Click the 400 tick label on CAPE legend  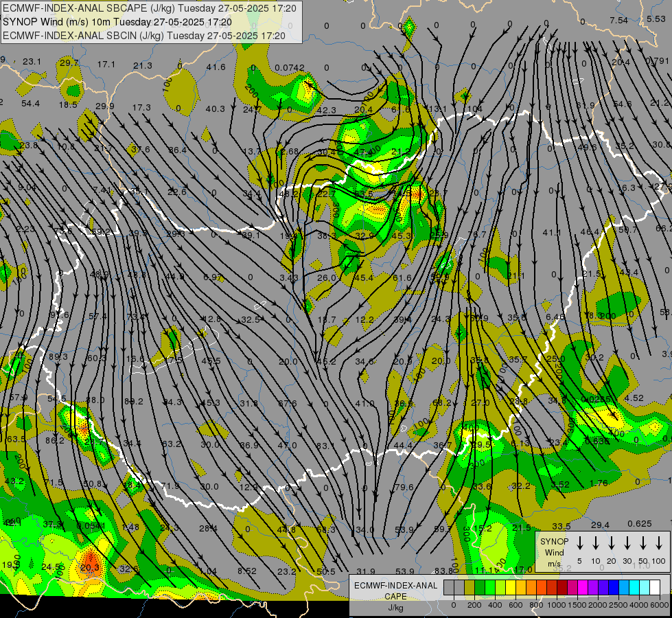[495, 605]
